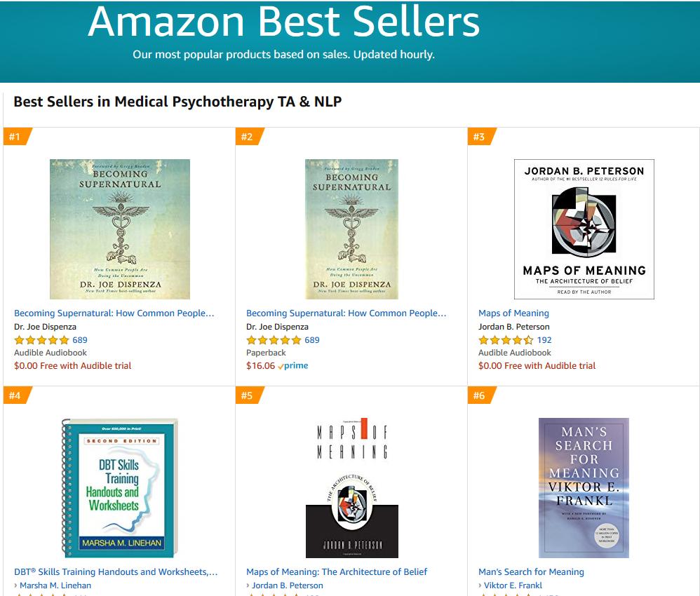Open Man's Search for Meaning title link
Screen dimensions: 700x596
pyautogui.click(x=531, y=572)
